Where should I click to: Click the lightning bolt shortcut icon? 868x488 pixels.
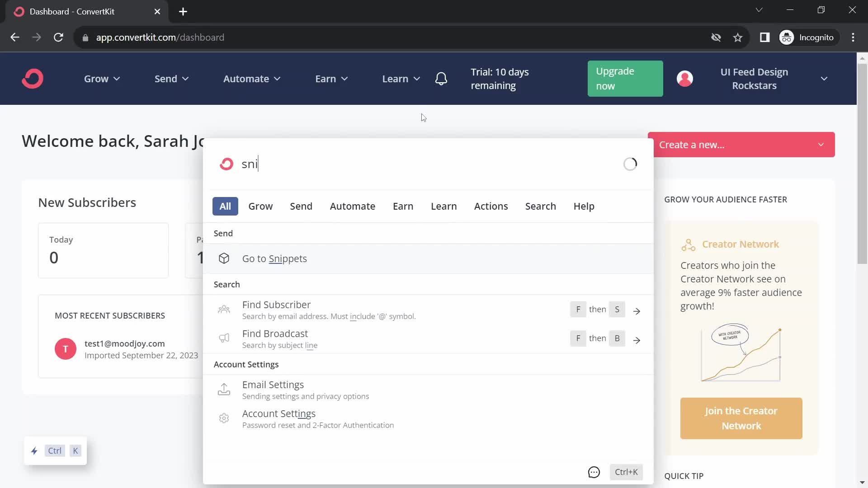tap(34, 450)
